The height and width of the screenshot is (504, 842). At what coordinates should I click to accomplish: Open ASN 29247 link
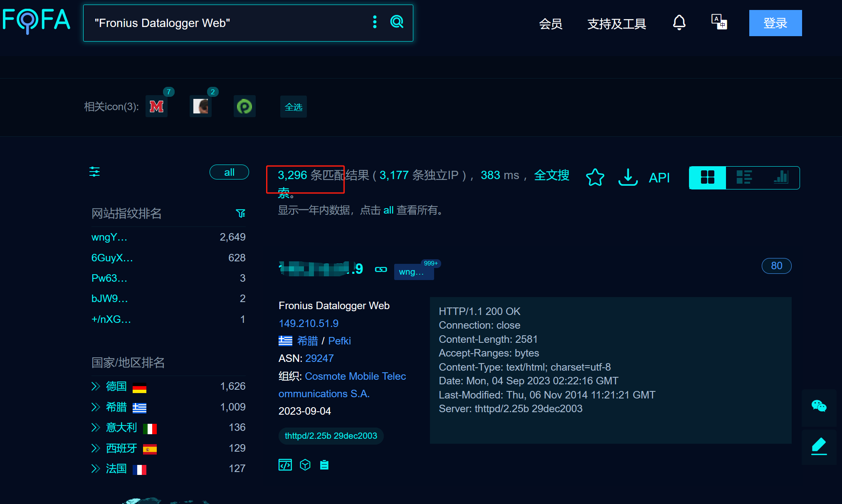[x=319, y=359]
